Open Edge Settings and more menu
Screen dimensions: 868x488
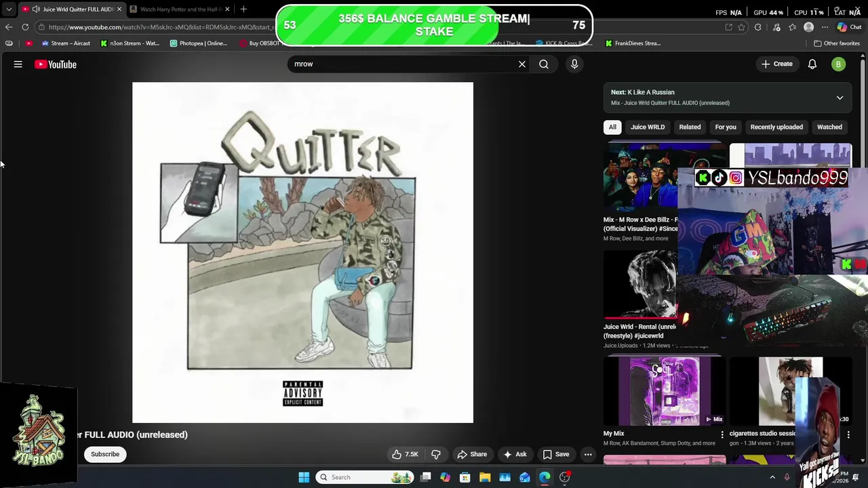click(825, 27)
